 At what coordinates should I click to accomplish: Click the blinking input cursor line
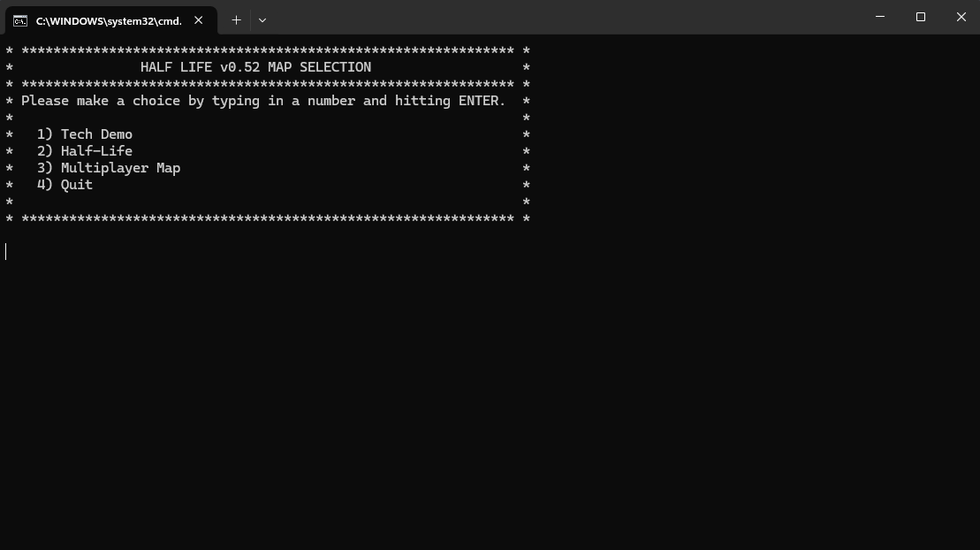click(x=5, y=251)
